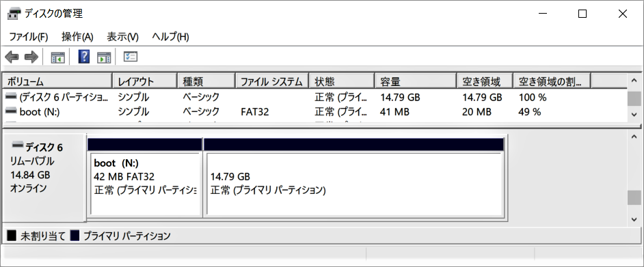
Task: Sort by 種類 column header
Action: point(206,81)
